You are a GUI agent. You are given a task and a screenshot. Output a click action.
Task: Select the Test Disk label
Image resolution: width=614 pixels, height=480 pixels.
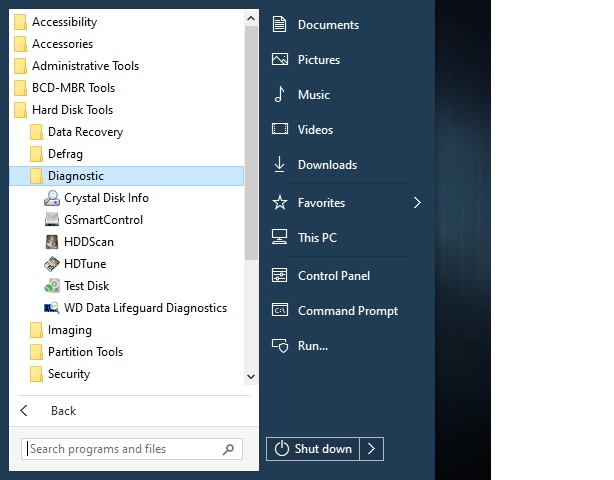pos(87,286)
